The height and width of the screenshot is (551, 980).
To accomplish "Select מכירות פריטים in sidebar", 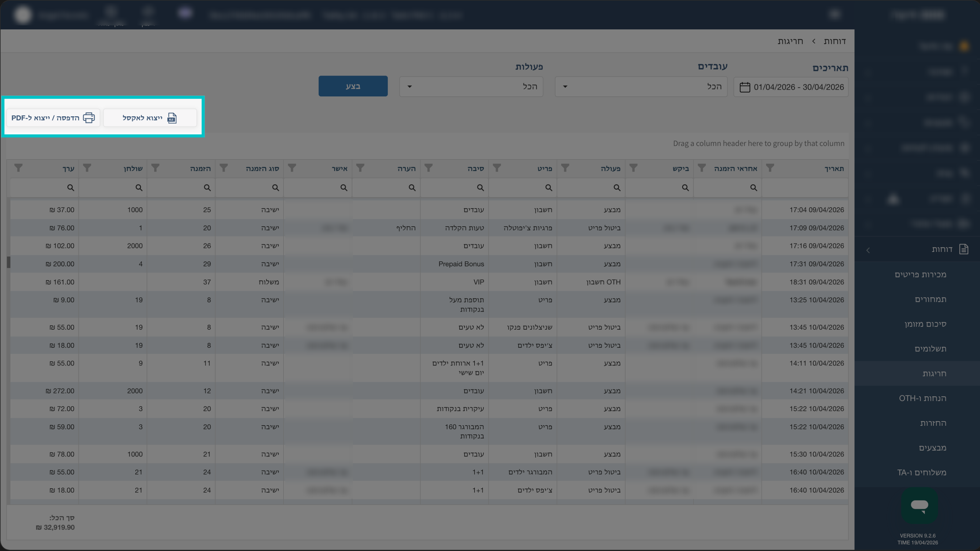I will click(x=920, y=275).
